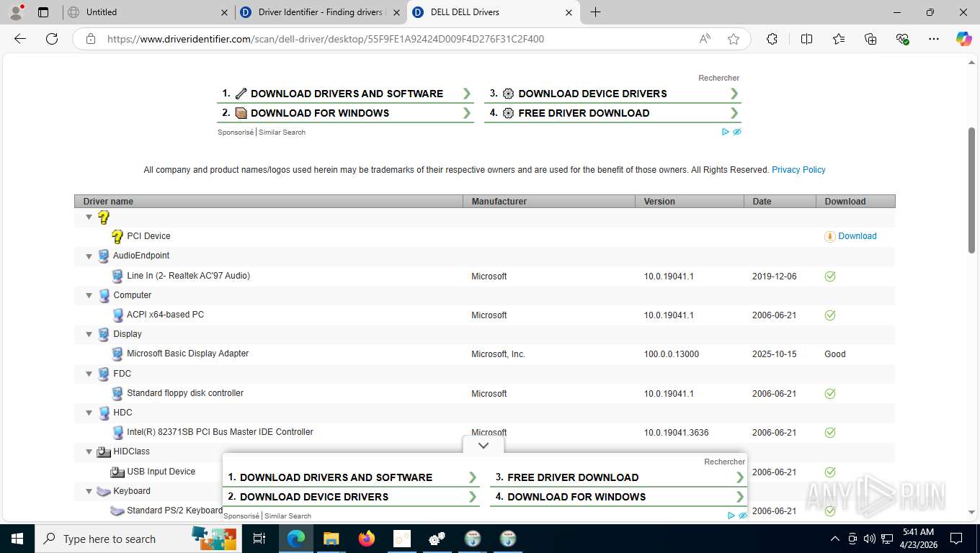Open a new browser tab
Image resolution: width=980 pixels, height=553 pixels.
tap(595, 12)
